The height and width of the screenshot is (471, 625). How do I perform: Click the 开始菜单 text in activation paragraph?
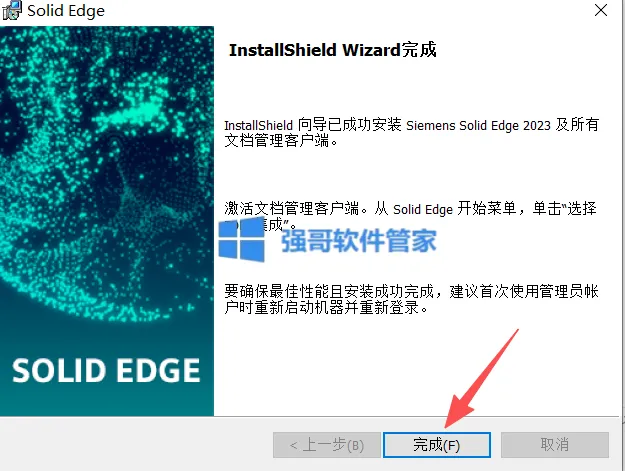click(x=486, y=208)
